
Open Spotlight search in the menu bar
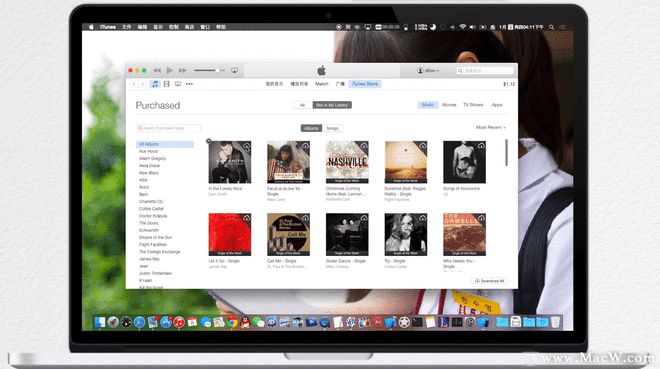[551, 27]
